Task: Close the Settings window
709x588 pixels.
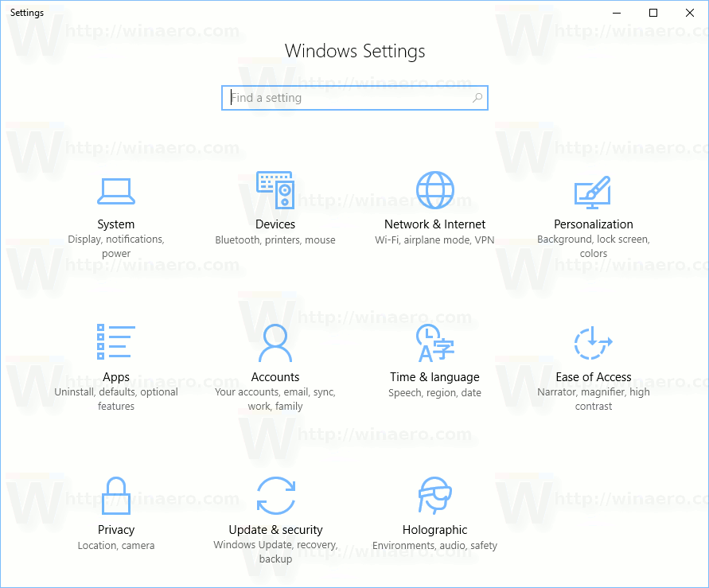Action: 690,13
